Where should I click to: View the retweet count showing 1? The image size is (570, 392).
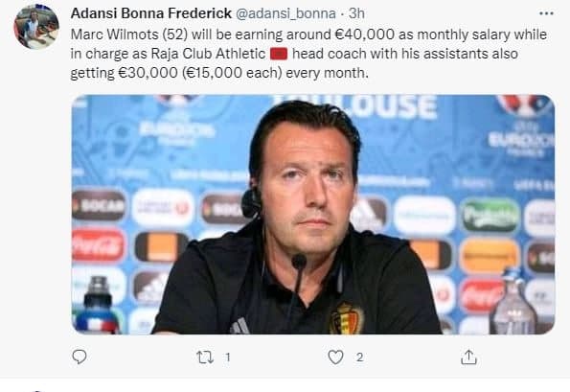click(228, 357)
